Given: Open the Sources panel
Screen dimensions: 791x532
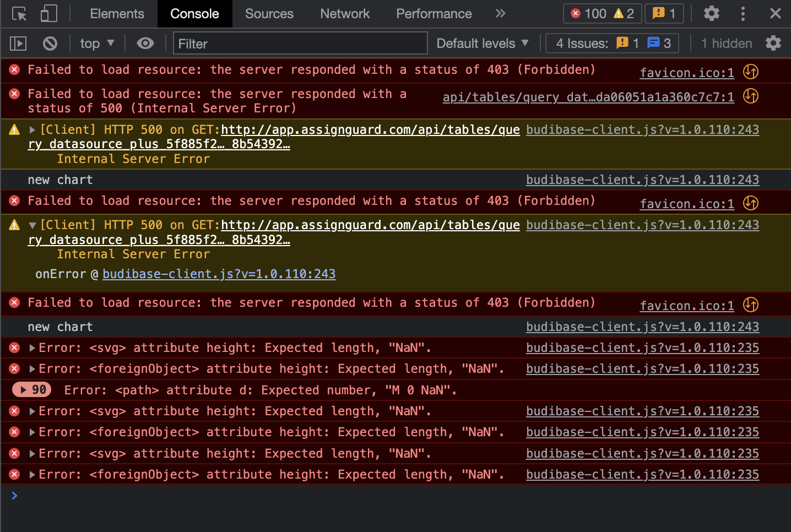Looking at the screenshot, I should coord(269,13).
